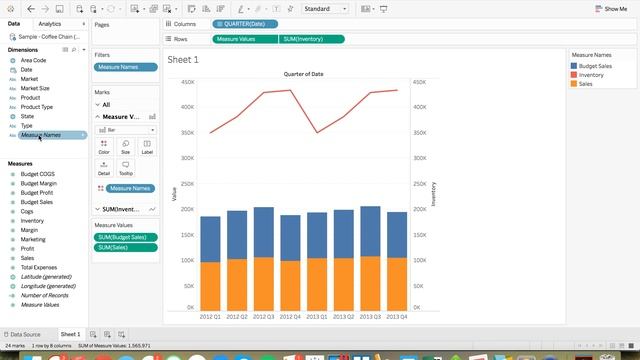640x360 pixels.
Task: Click the Highlight pen toolbar icon
Action: (241, 9)
